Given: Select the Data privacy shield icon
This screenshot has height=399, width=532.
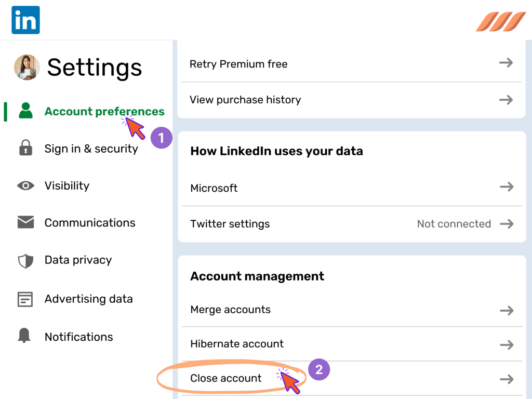Looking at the screenshot, I should tap(25, 260).
